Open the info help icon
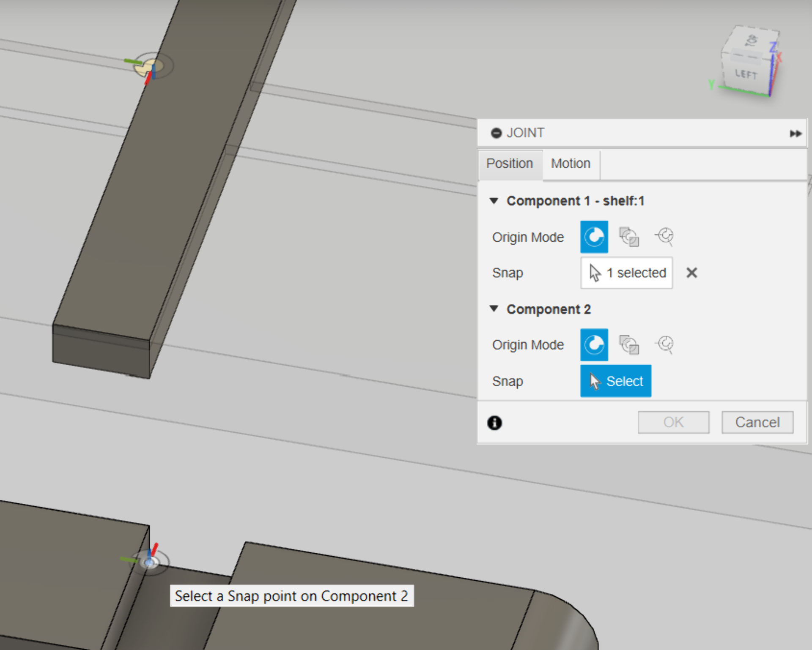This screenshot has width=812, height=650. [x=494, y=422]
